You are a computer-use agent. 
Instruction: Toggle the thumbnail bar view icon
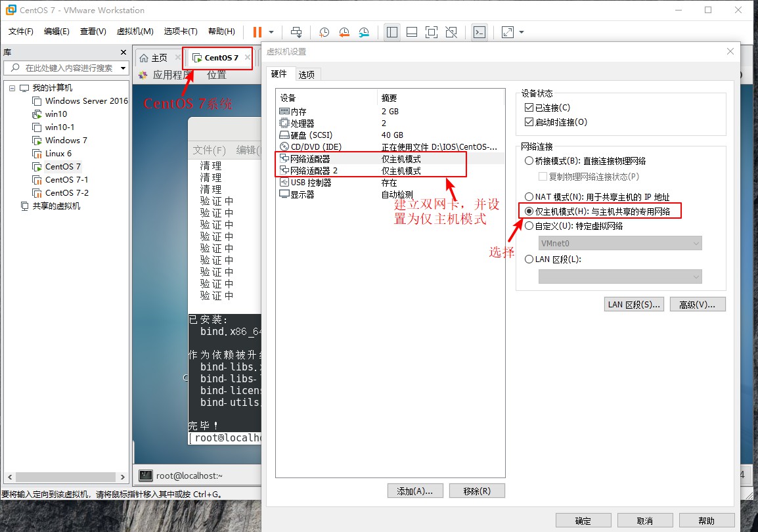[x=412, y=32]
